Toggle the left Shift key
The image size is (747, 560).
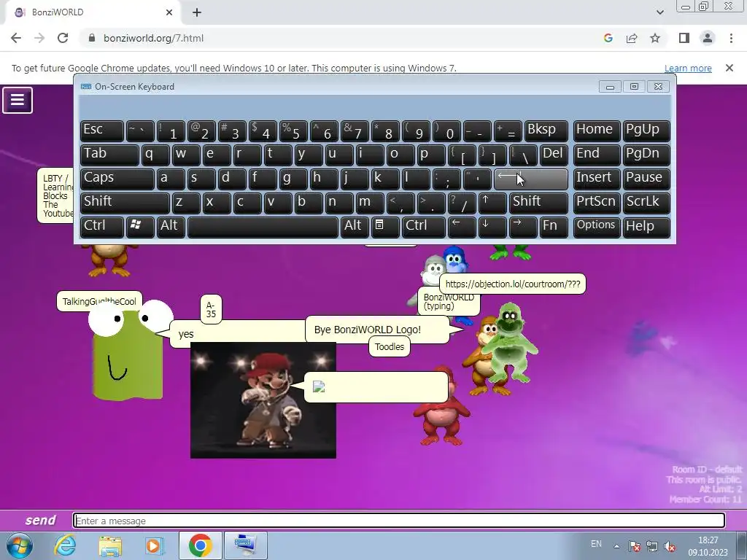tap(125, 203)
